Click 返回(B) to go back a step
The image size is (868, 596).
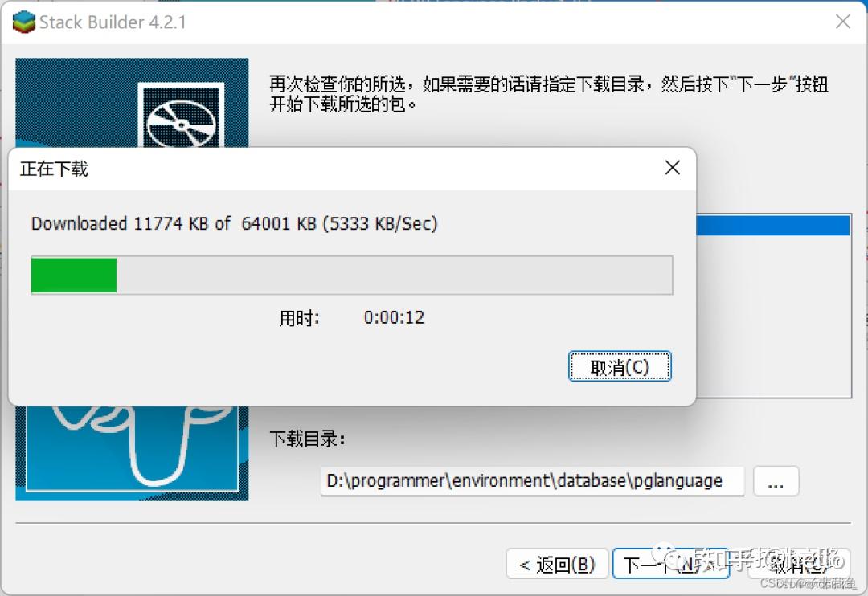[556, 564]
